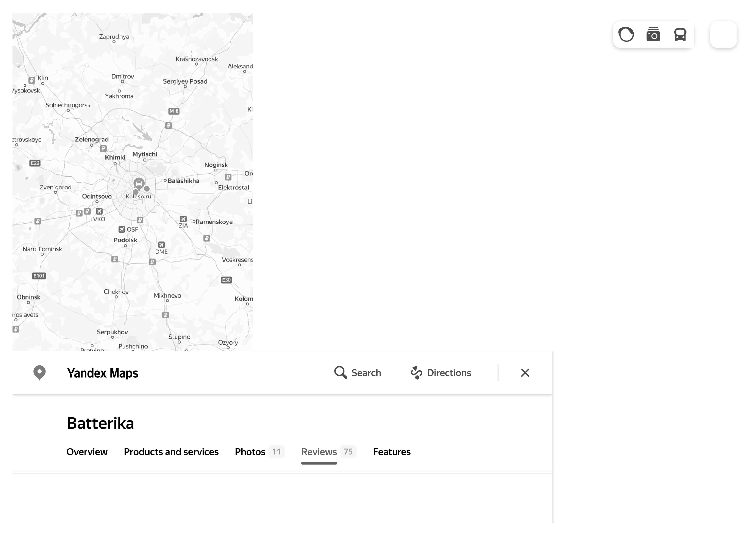Click the Zelenograd city label
This screenshot has height=535, width=756.
click(92, 139)
